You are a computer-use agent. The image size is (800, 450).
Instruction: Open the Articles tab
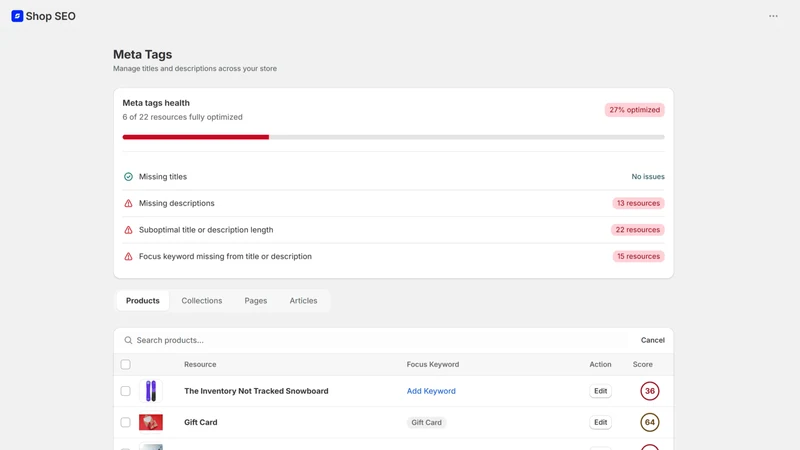coord(303,301)
